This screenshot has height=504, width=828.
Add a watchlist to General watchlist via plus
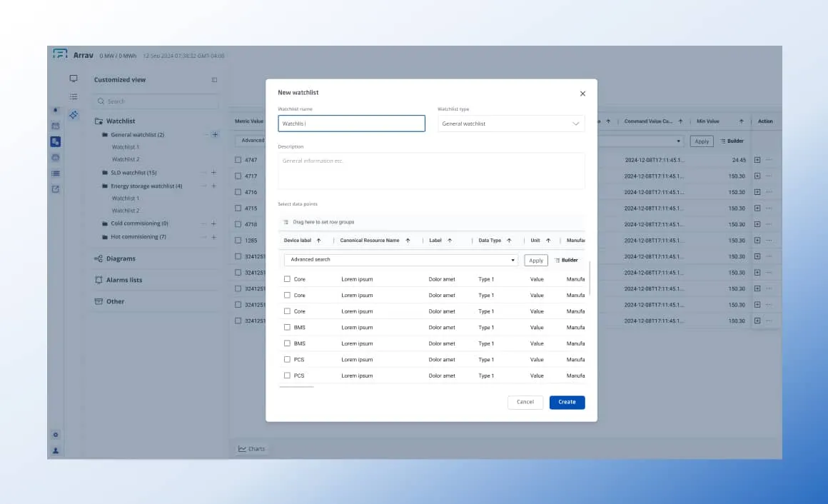click(215, 135)
